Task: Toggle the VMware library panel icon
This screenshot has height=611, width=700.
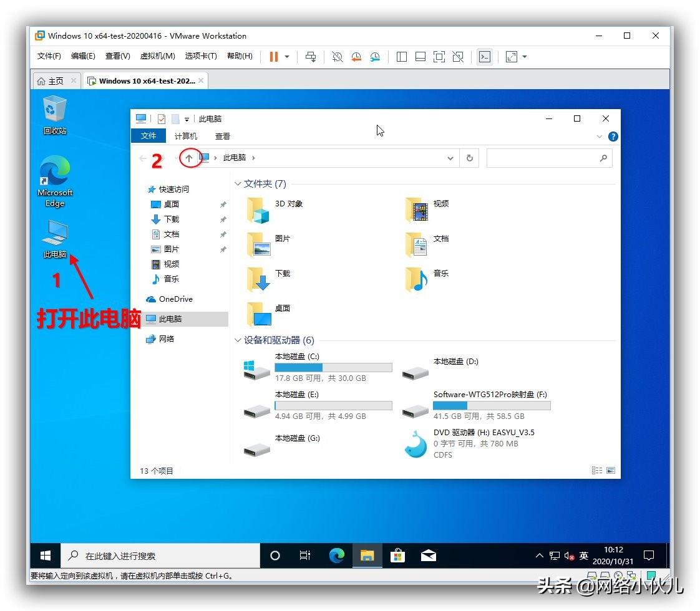Action: tap(401, 57)
